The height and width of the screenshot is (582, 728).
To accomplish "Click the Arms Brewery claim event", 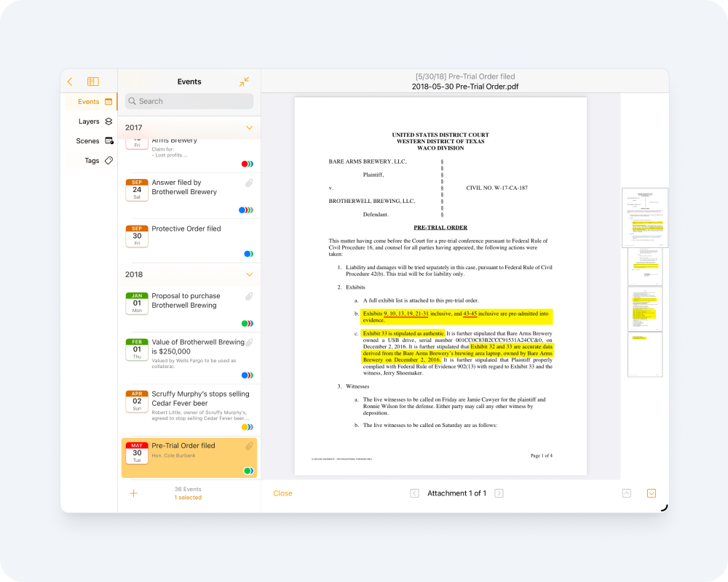I will click(189, 154).
